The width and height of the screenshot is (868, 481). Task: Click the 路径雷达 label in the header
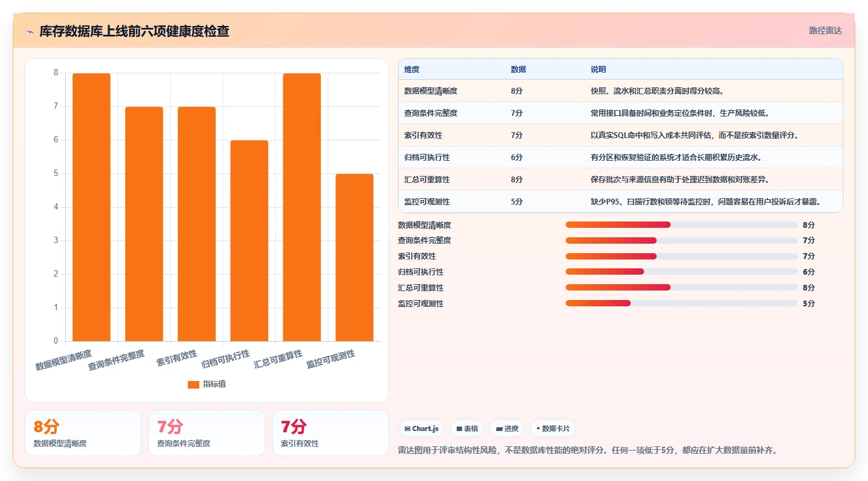point(825,30)
